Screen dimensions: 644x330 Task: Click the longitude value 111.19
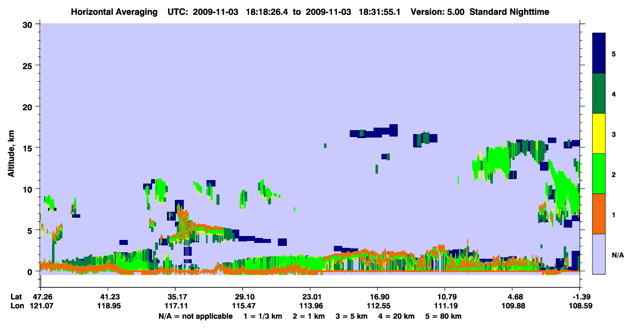[445, 306]
